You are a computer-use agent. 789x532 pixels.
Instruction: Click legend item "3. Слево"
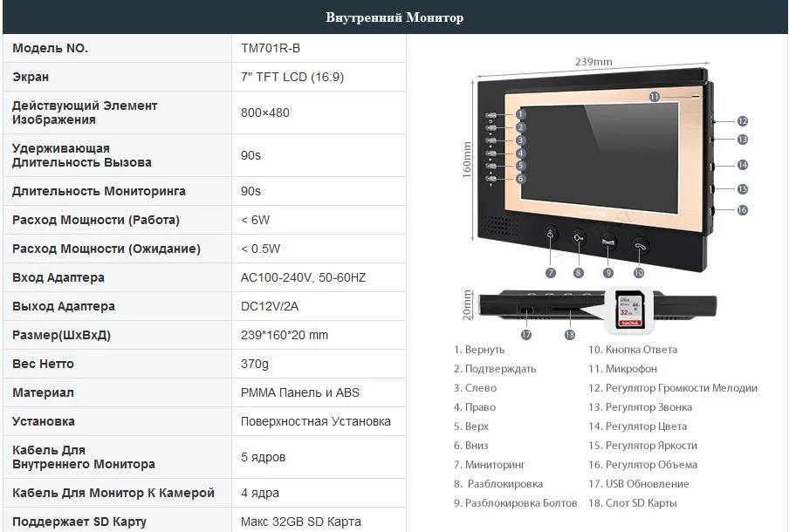[x=475, y=388]
